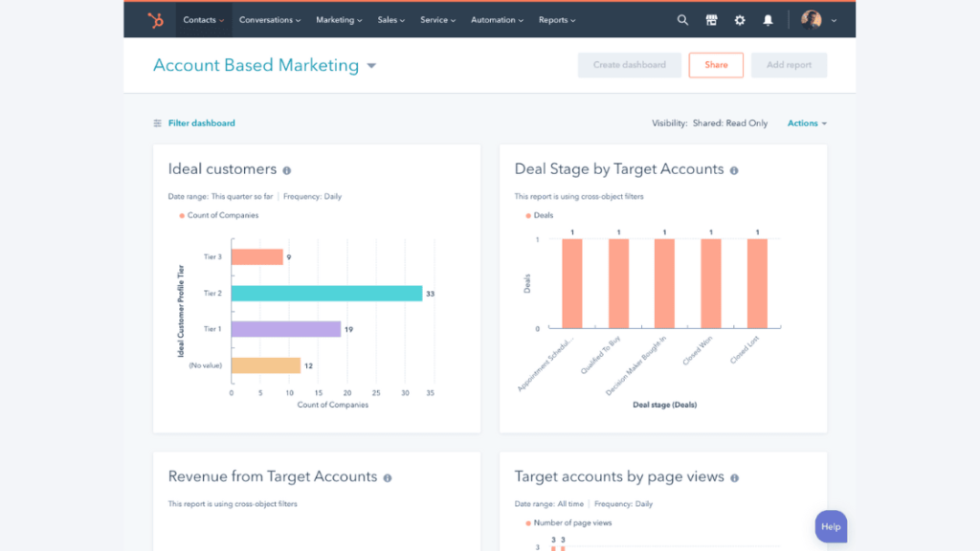
Task: Click the info icon beside Ideal customers
Action: coord(289,169)
